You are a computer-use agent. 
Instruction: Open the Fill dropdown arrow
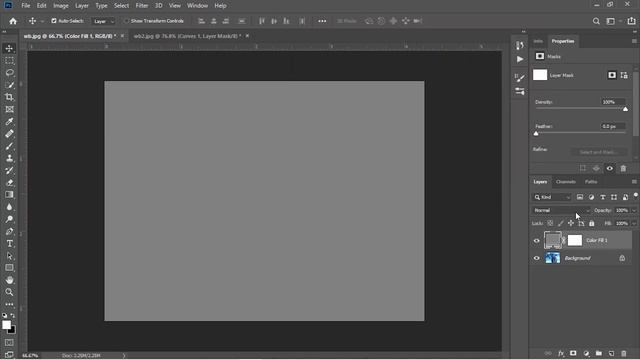tap(634, 223)
